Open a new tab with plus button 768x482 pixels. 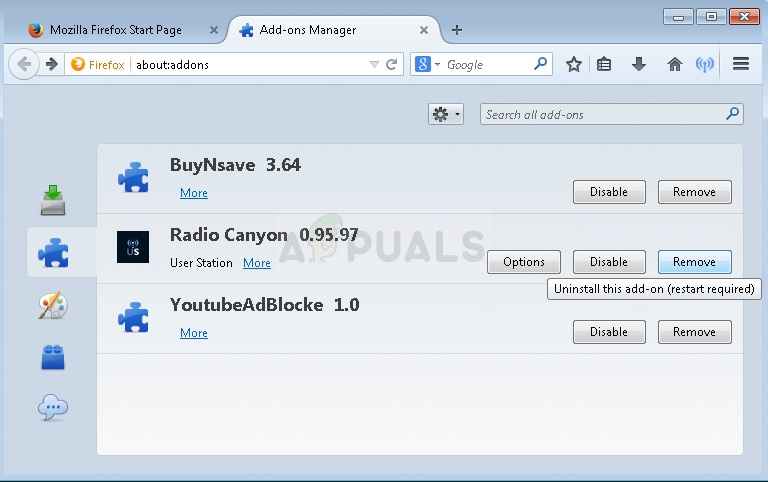456,30
